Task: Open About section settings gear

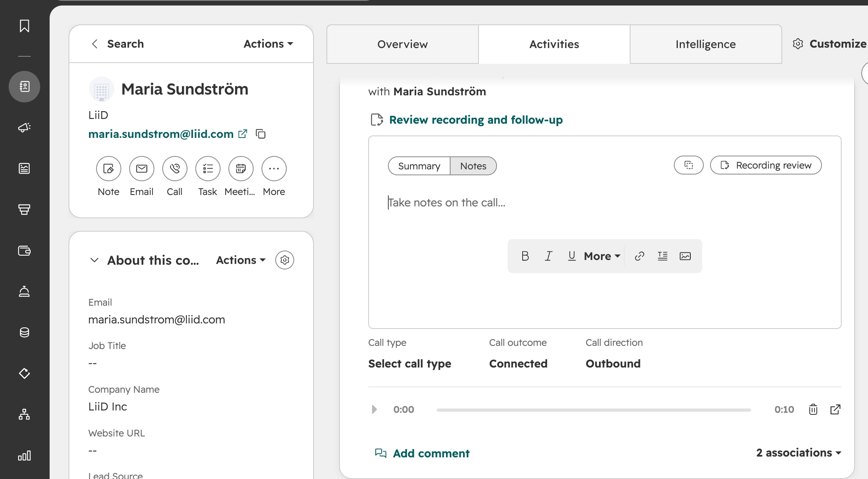Action: tap(285, 260)
